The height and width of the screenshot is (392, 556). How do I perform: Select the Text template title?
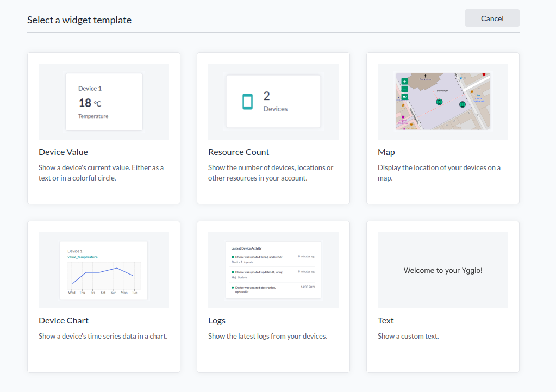385,320
